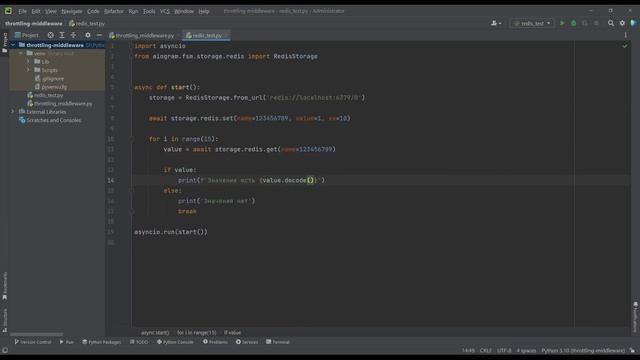Open TODO tool window
This screenshot has width=640, height=360.
(x=139, y=342)
